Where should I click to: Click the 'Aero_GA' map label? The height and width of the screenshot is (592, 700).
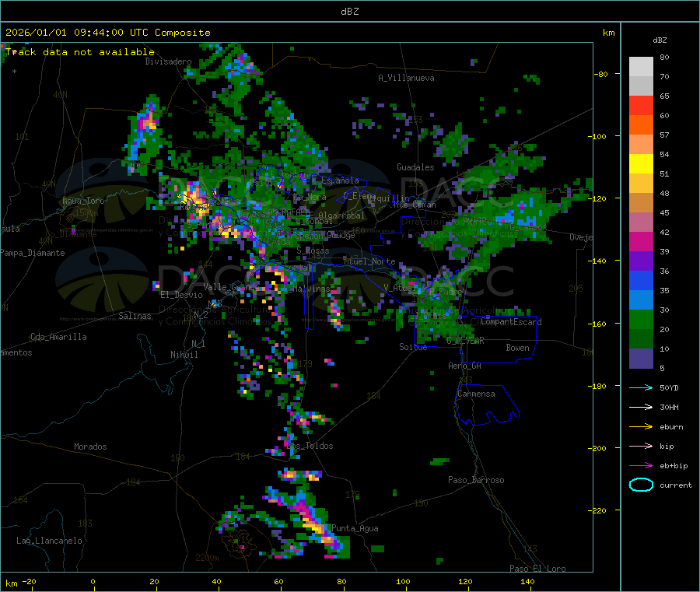(465, 366)
